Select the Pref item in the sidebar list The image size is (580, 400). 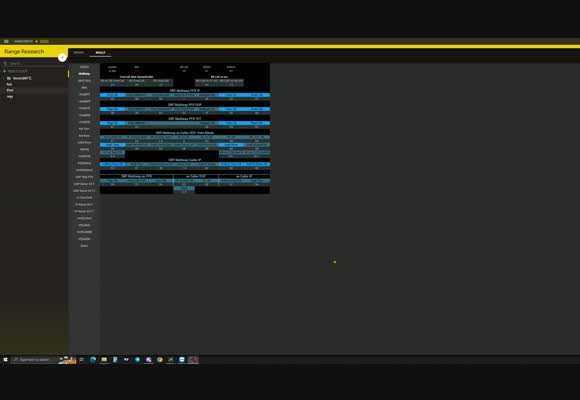pyautogui.click(x=10, y=90)
